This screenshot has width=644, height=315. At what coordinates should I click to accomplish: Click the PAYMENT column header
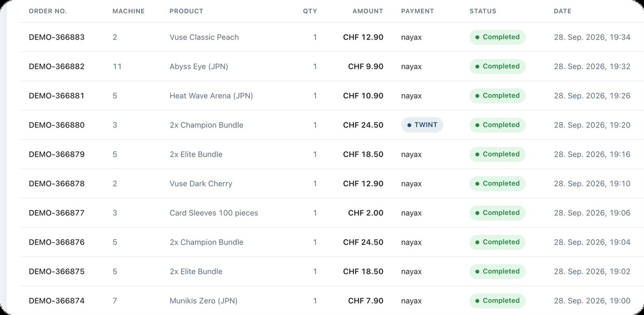click(x=418, y=11)
